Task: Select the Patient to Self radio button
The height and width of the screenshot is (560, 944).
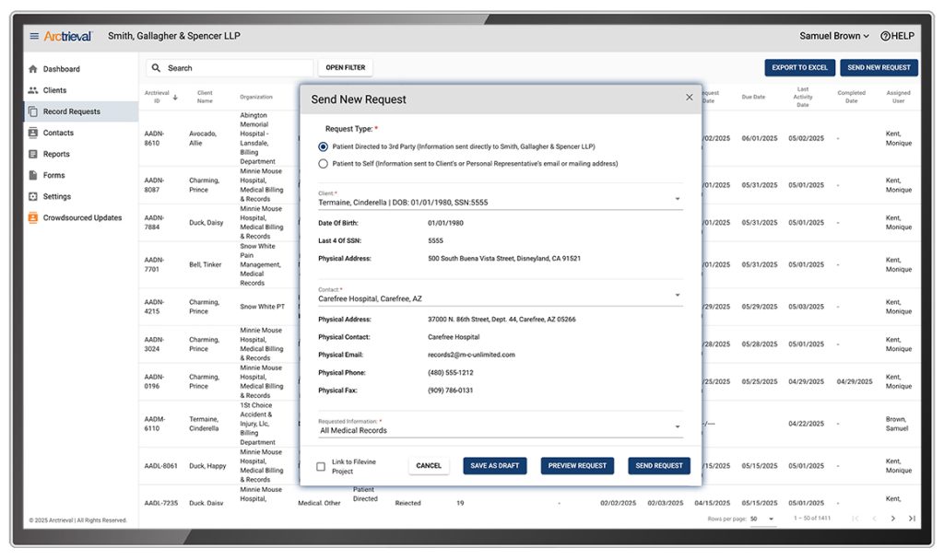Action: [323, 164]
